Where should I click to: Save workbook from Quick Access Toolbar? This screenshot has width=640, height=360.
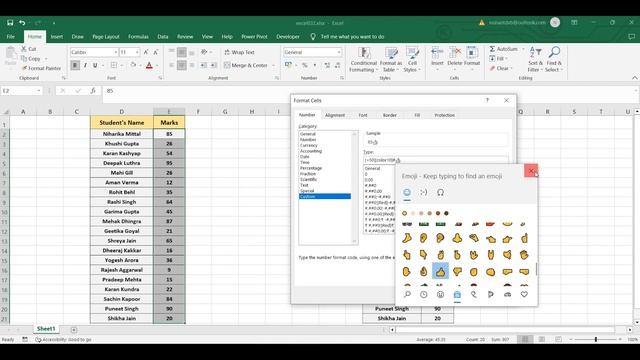10,23
